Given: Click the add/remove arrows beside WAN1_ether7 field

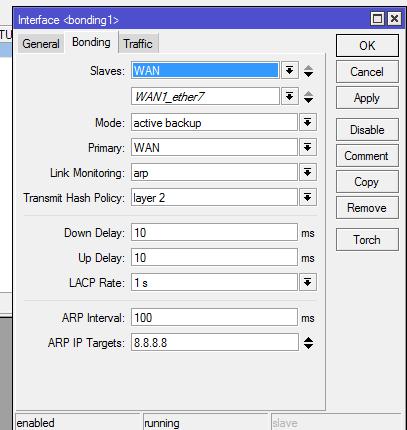Looking at the screenshot, I should [x=309, y=97].
